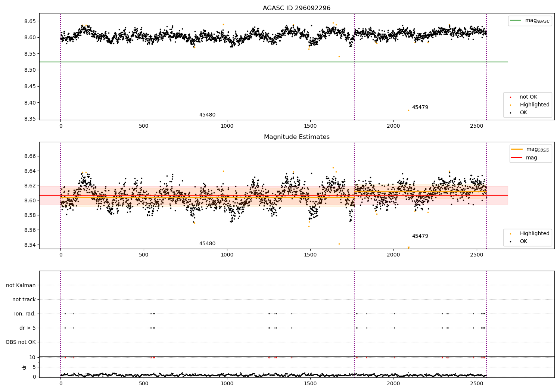Click the 'AGASC ID 296092296' plot title

pos(296,8)
